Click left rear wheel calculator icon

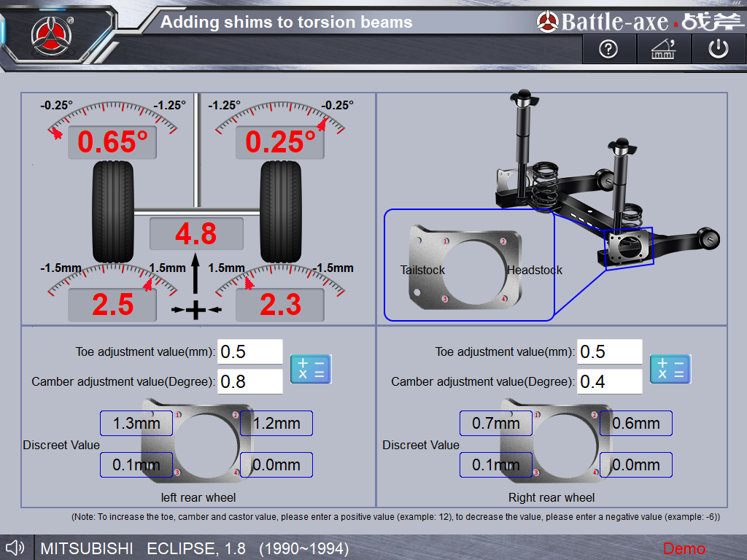coord(311,369)
